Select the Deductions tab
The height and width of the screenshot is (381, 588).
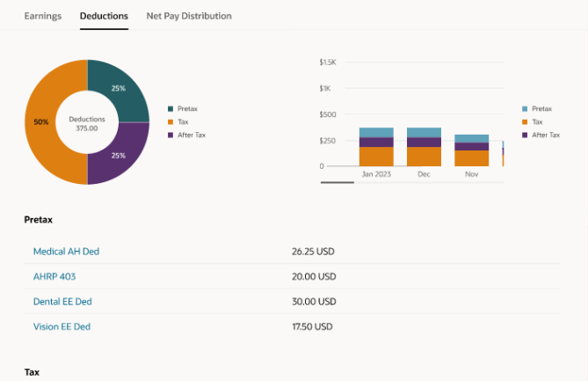(x=104, y=16)
